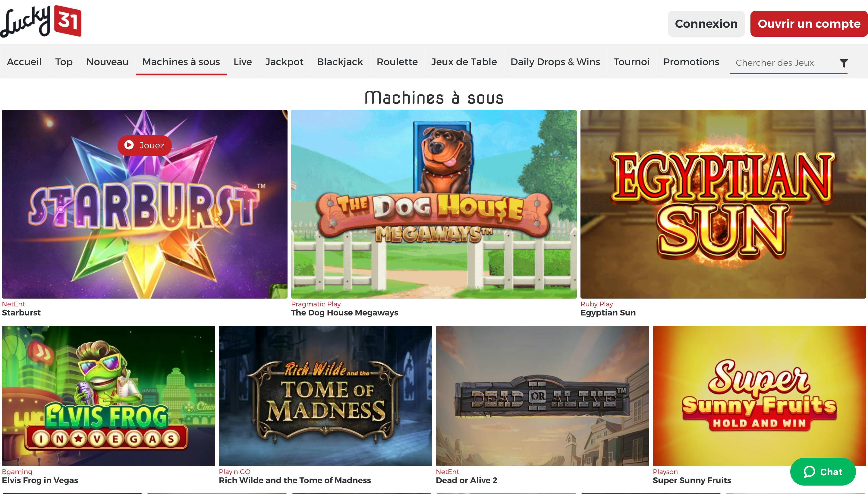Click the Lucky 31 logo

pyautogui.click(x=41, y=21)
